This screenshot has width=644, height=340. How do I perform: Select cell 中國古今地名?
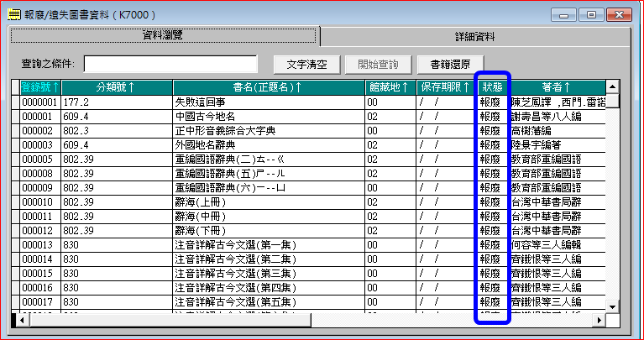point(269,117)
